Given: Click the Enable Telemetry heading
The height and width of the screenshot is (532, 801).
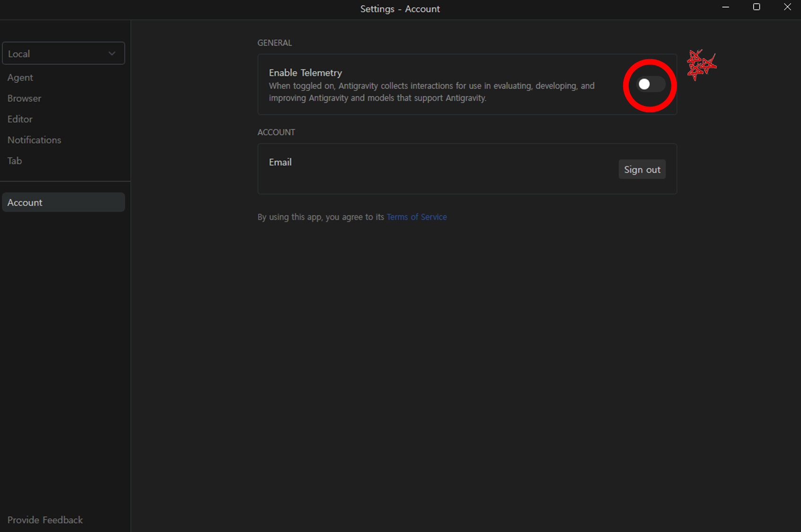Looking at the screenshot, I should click(305, 73).
